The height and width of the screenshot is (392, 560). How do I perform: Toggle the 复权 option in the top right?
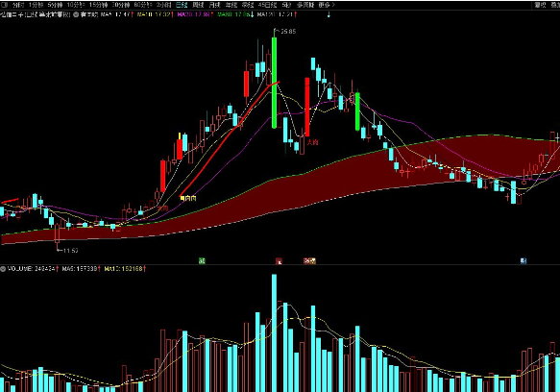(540, 5)
